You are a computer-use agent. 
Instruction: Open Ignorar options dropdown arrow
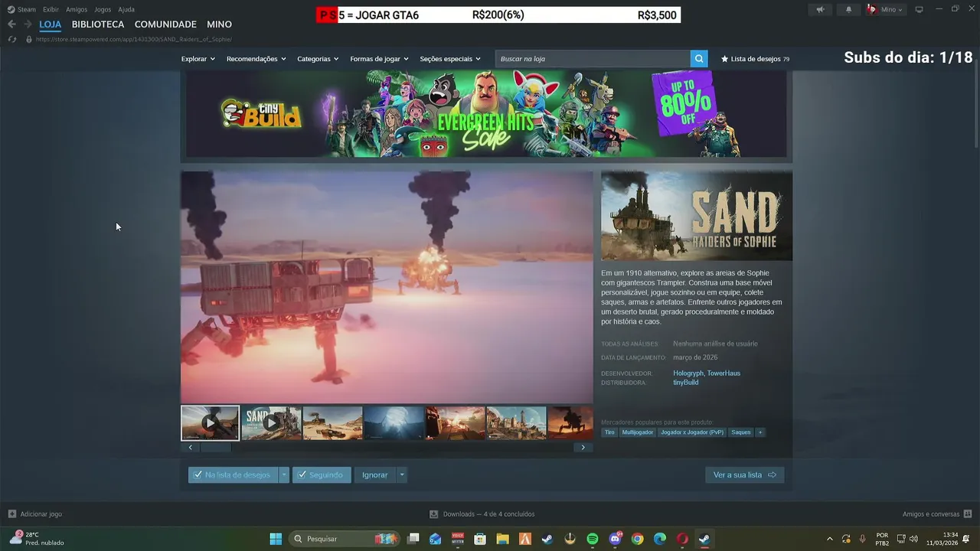(x=402, y=474)
